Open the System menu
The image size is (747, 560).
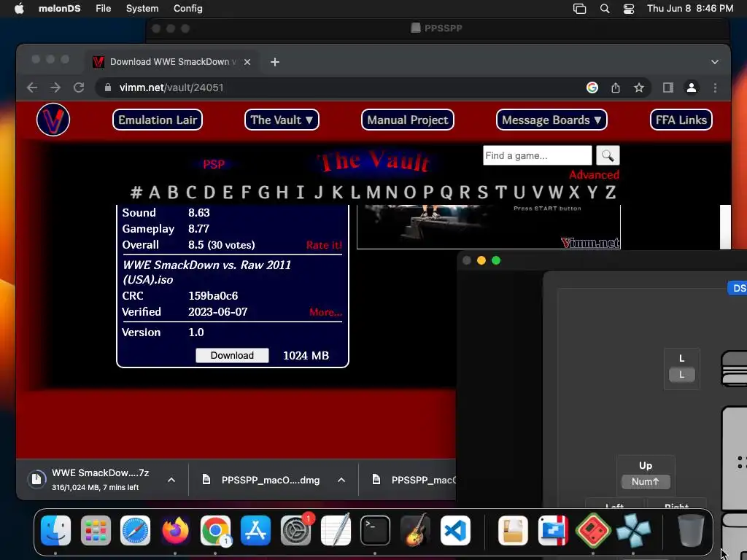142,9
